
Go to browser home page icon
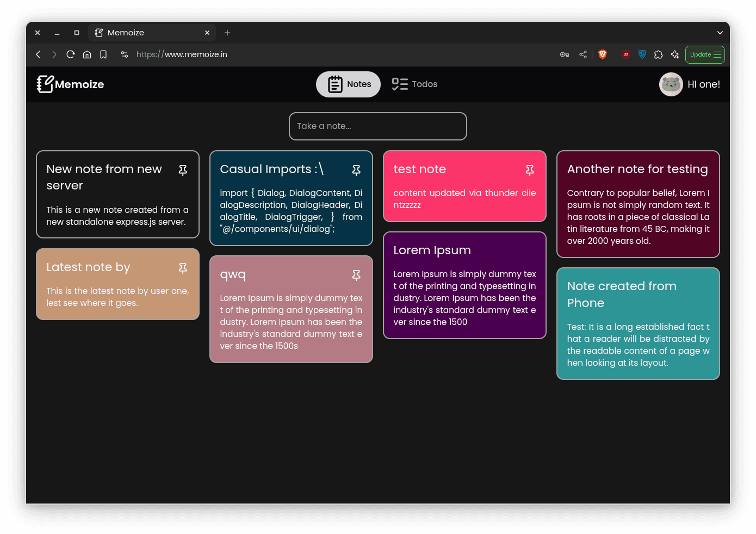click(87, 54)
